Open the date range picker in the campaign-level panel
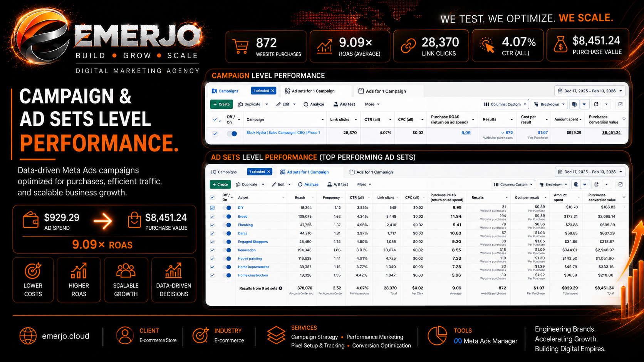Screen dimensions: 644x362 tap(590, 91)
